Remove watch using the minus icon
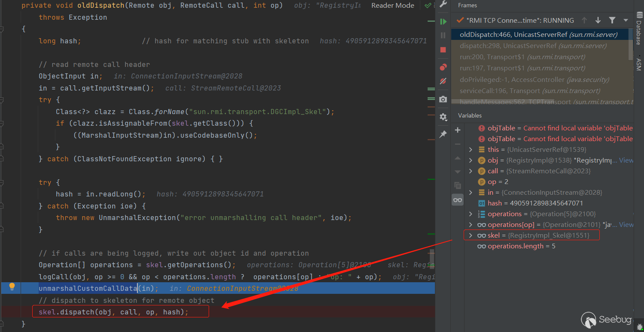 point(458,144)
